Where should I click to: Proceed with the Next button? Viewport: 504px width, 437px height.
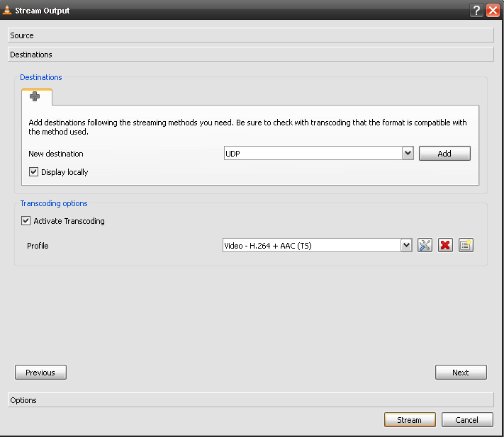tap(461, 373)
